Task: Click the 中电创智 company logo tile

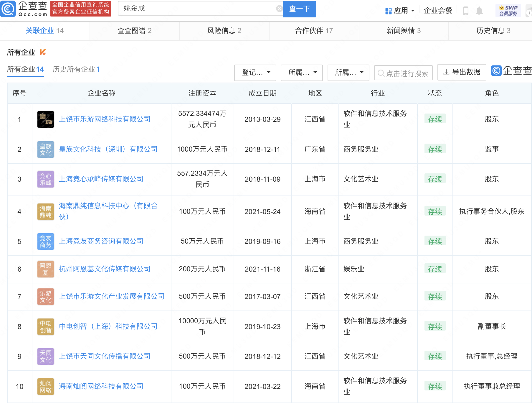Action: (46, 327)
